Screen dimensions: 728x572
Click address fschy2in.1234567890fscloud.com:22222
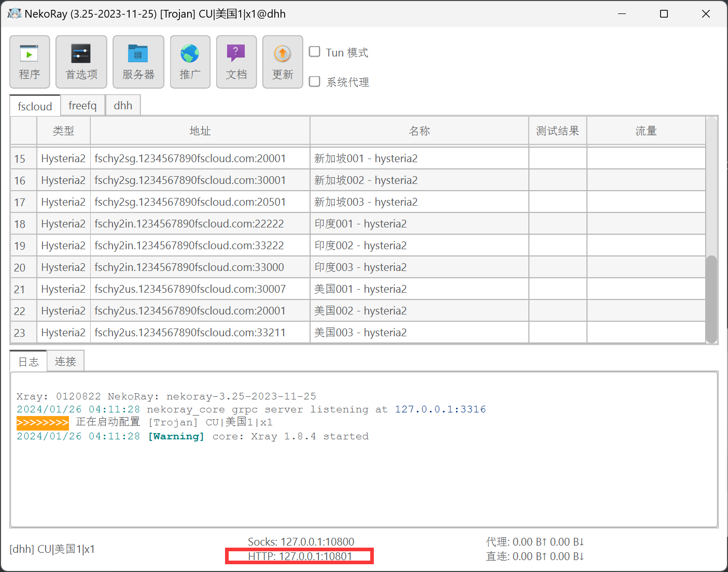[200, 224]
